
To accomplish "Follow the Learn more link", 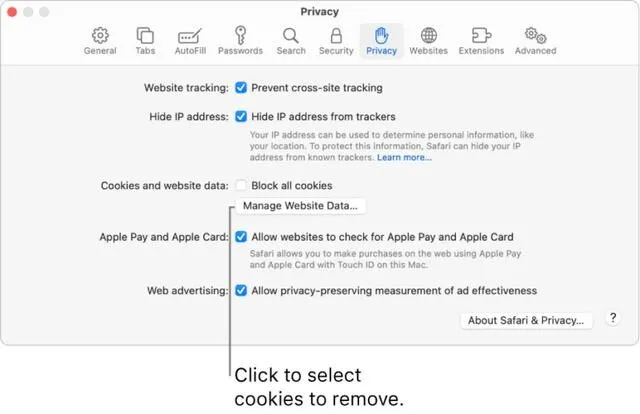I will 404,157.
